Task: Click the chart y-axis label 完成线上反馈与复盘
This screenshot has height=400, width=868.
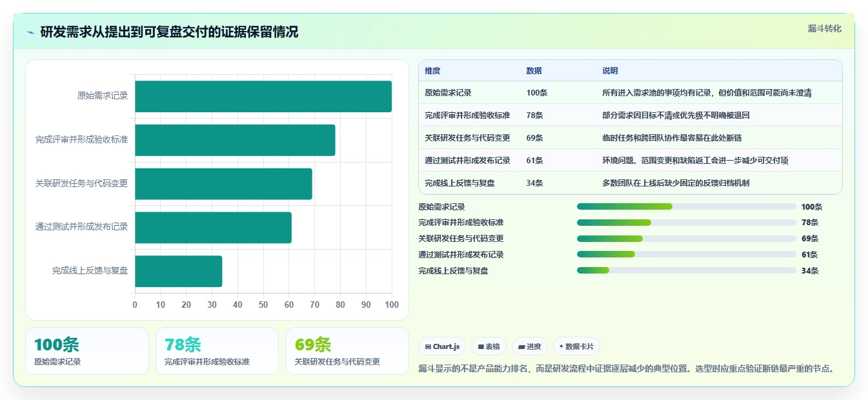Action: click(x=90, y=271)
